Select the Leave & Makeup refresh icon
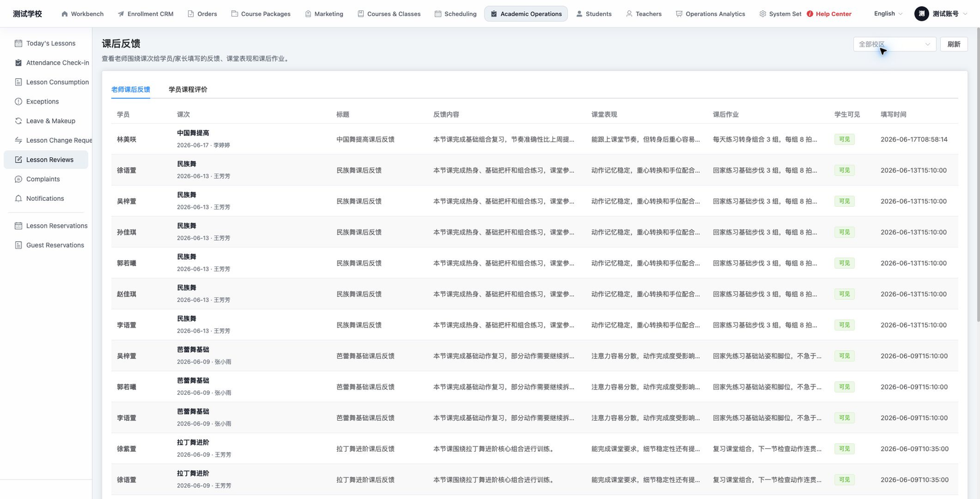This screenshot has height=499, width=980. point(18,121)
